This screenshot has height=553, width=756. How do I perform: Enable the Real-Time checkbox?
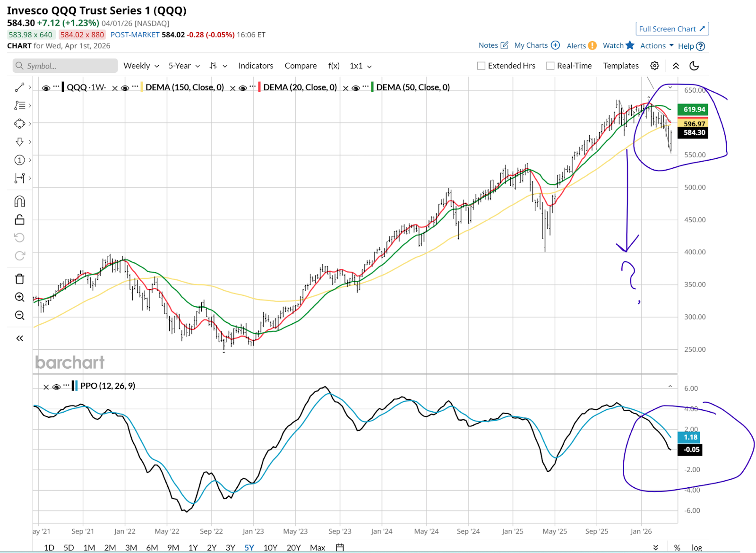(550, 66)
